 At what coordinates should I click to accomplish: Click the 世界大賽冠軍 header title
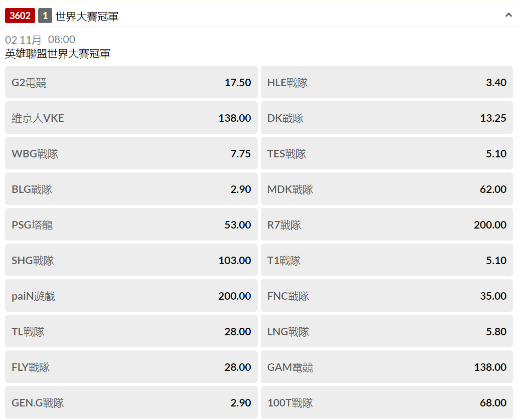(87, 16)
